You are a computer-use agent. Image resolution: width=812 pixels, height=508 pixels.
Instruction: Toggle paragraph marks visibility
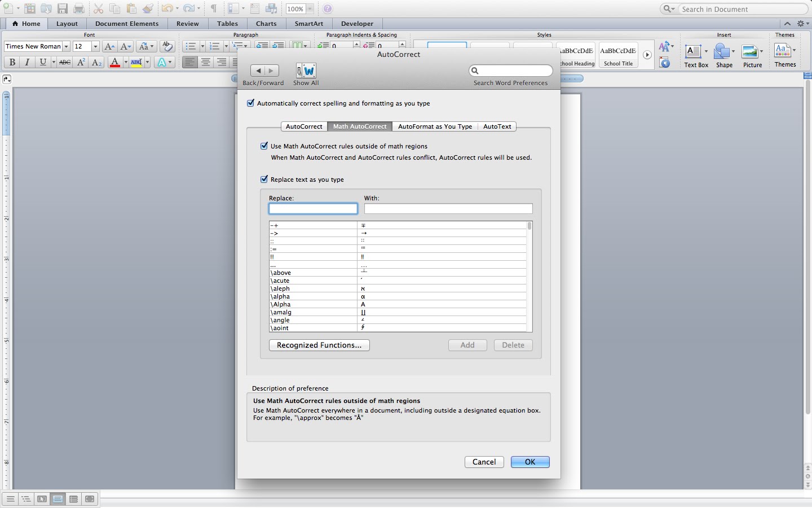coord(213,8)
